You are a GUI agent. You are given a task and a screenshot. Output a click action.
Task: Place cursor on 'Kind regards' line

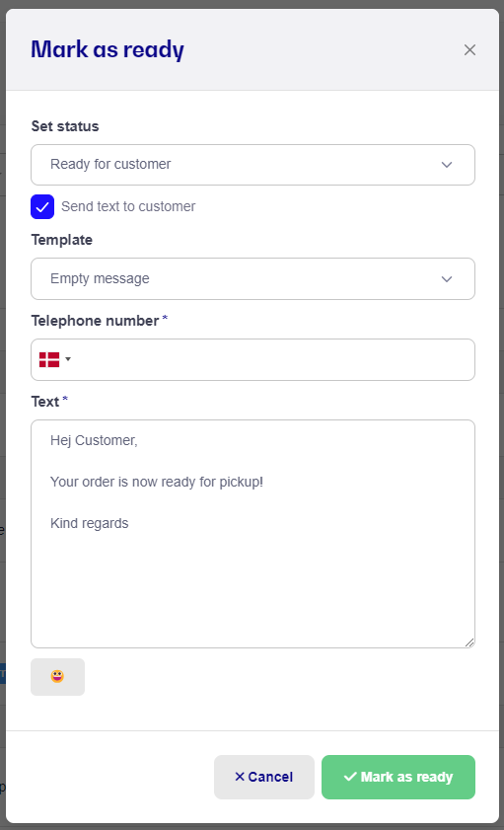click(x=90, y=523)
